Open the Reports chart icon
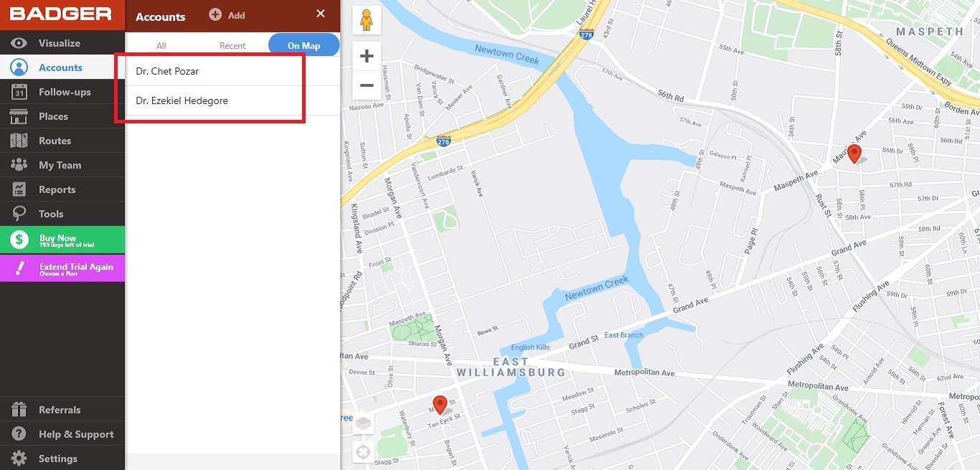This screenshot has height=470, width=980. click(x=19, y=189)
